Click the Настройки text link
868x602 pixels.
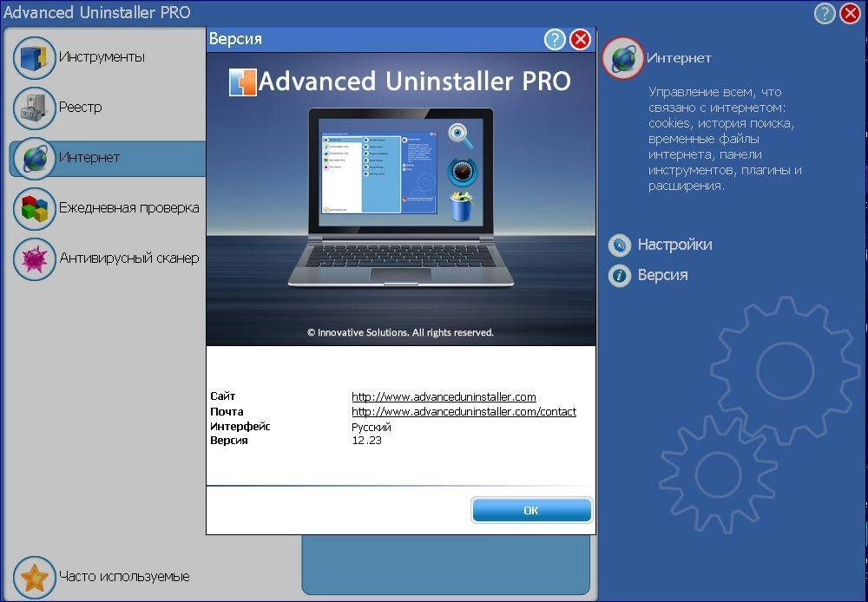pos(674,245)
